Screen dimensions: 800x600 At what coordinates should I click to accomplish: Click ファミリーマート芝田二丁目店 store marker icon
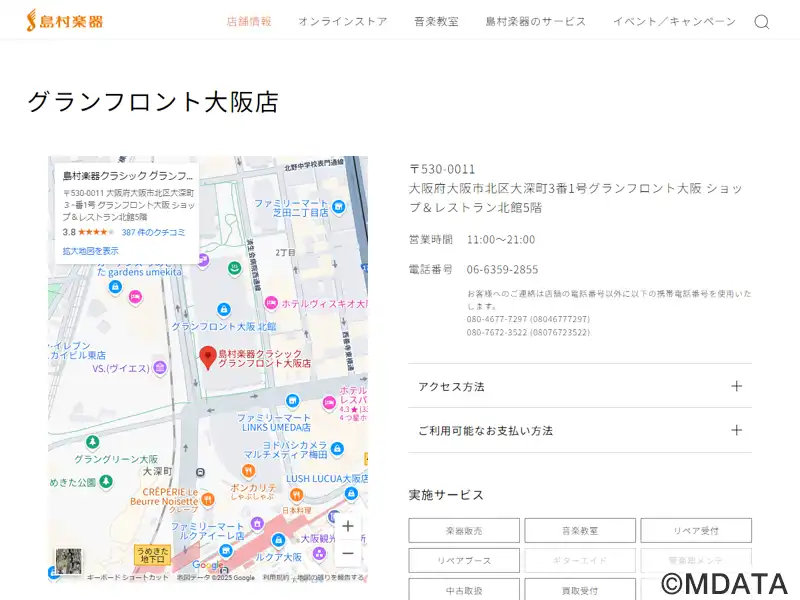coord(338,207)
